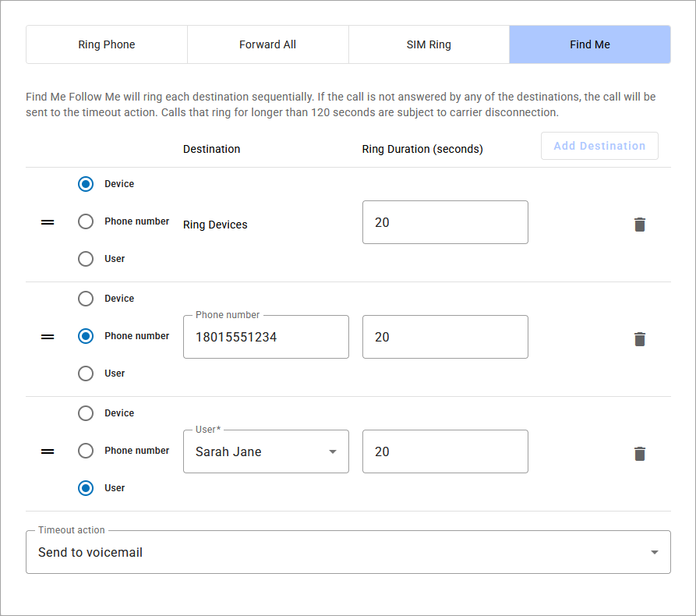
Task: Select the Find Me tab
Action: click(x=590, y=44)
